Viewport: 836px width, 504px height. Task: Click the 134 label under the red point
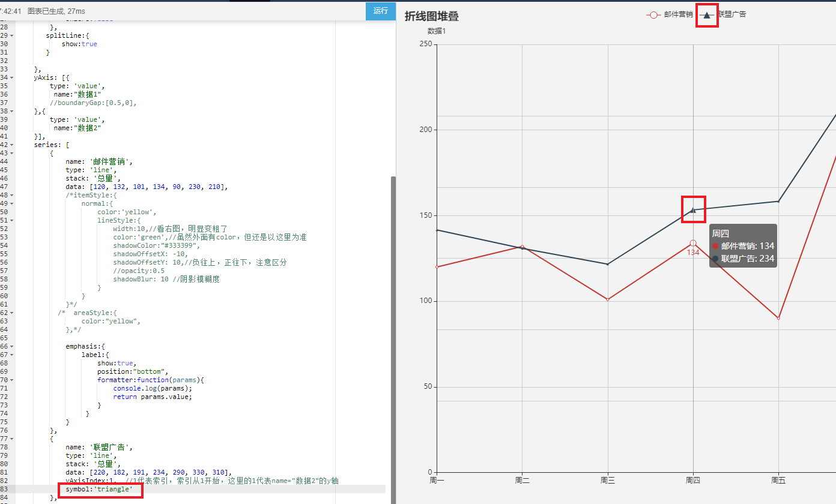693,253
